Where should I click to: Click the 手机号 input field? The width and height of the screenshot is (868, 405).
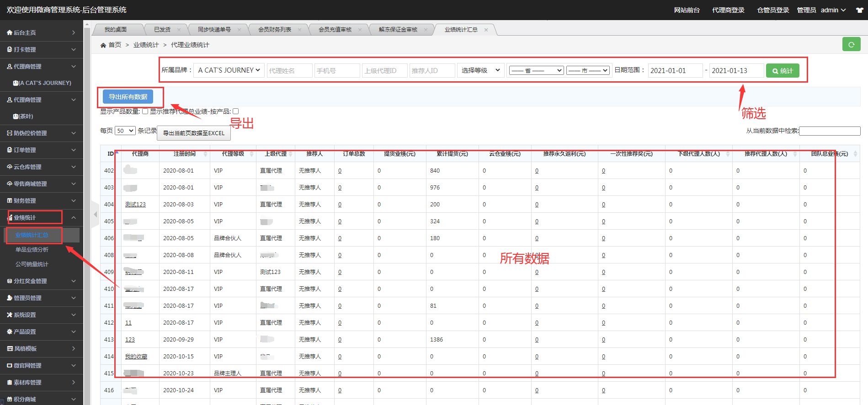pos(337,70)
